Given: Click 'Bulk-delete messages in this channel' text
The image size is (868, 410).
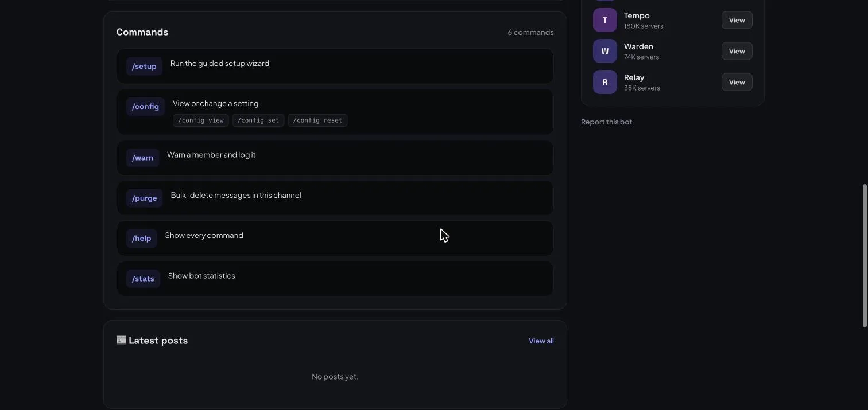Looking at the screenshot, I should tap(236, 195).
